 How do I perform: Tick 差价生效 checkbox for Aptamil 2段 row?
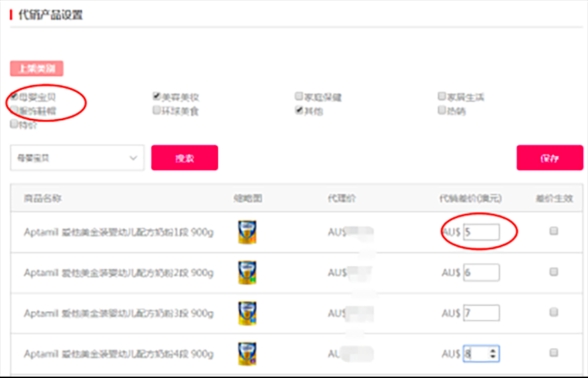554,271
